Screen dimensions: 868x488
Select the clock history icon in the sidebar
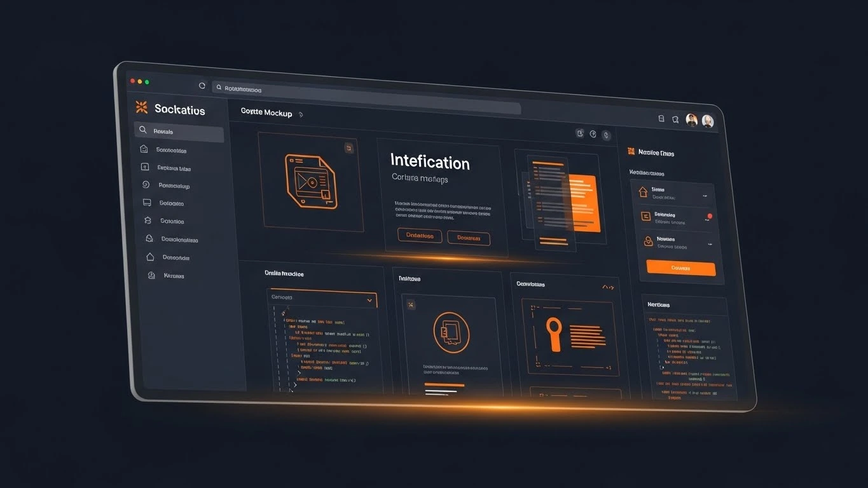146,186
